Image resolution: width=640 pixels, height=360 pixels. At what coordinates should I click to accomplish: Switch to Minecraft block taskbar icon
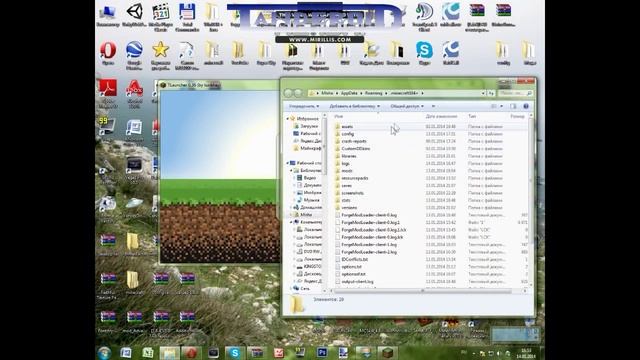click(x=387, y=353)
